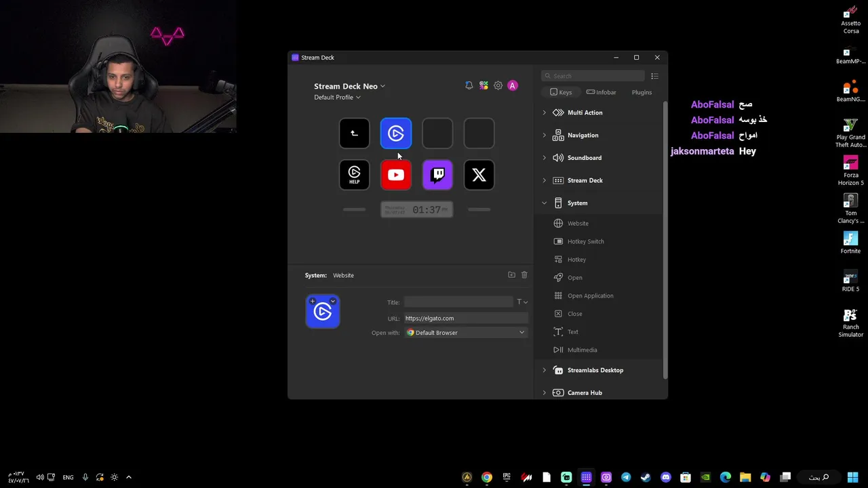Open Tom Clancy's desktop shortcut
Viewport: 868px width, 488px height.
coord(851,209)
